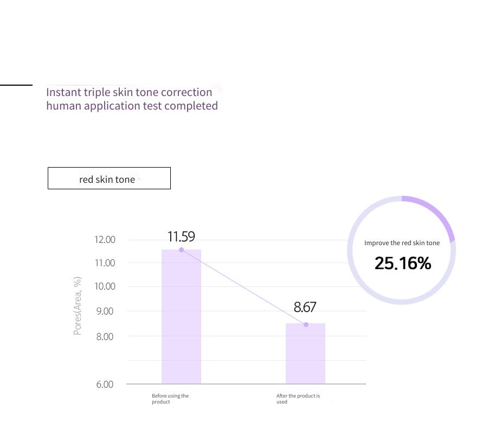Click the 25.16% improvement figure

click(403, 263)
